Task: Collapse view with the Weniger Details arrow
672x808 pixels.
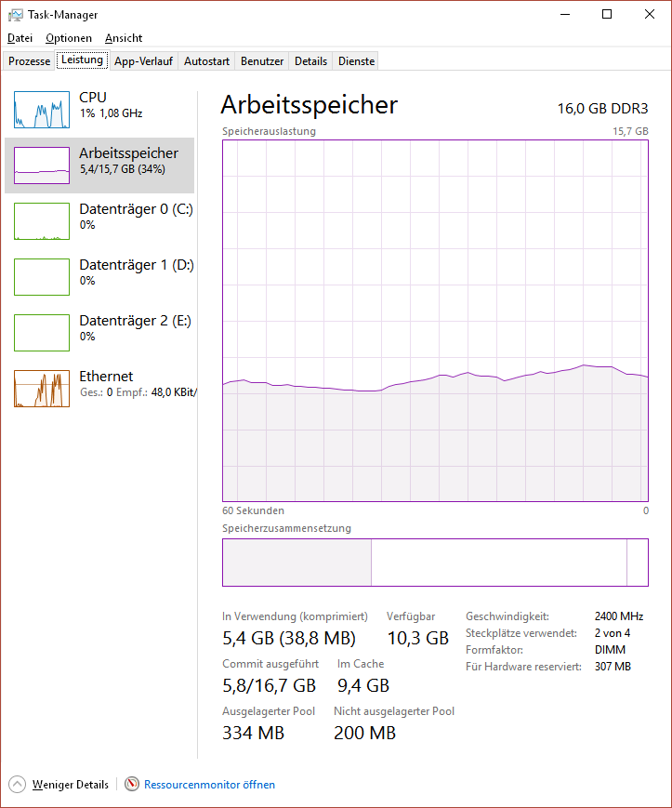Action: pos(17,785)
